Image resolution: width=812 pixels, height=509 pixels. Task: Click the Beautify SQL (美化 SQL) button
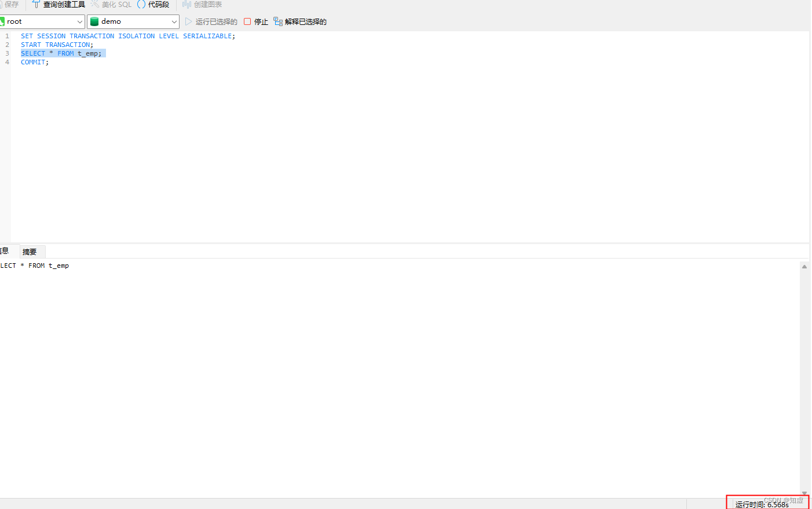(111, 5)
